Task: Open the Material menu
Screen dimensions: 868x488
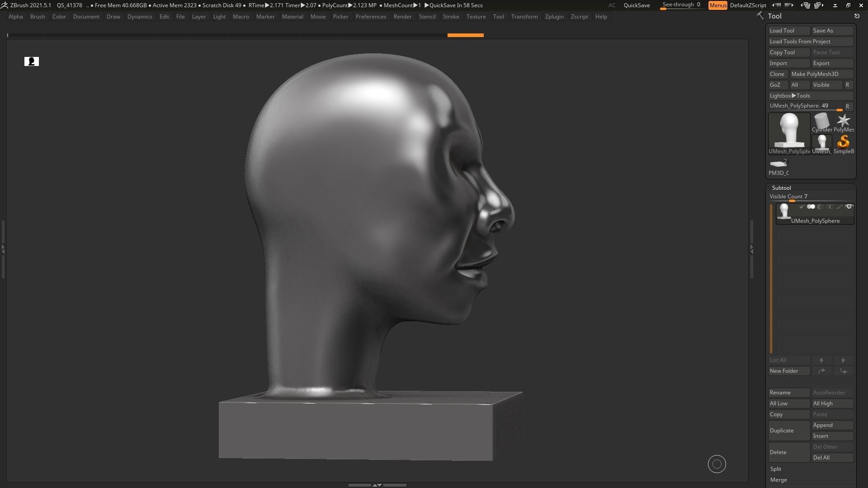Action: point(292,17)
